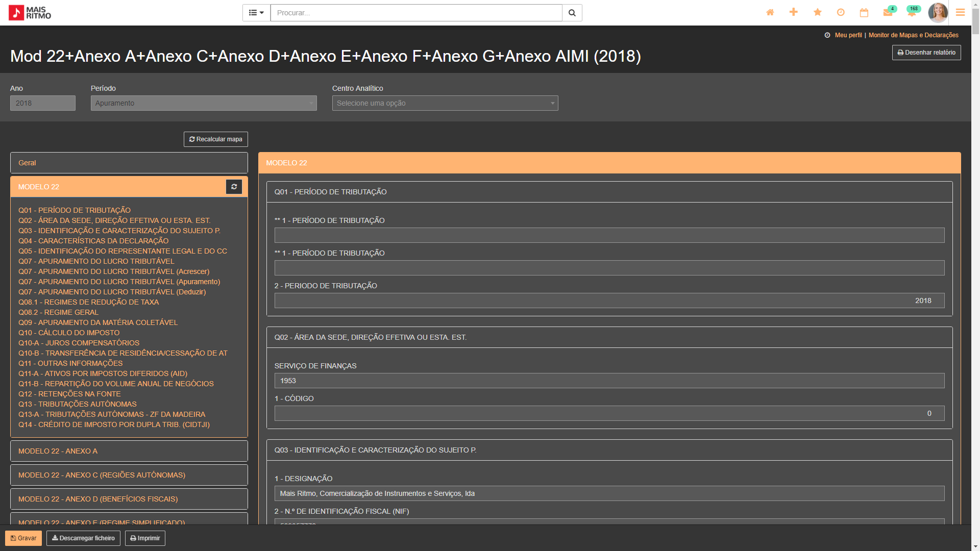Go to Q07 - APURAMENTO DO LUCRO TRIBUTÁVEL (Acrescer)
The height and width of the screenshot is (551, 980).
[114, 271]
